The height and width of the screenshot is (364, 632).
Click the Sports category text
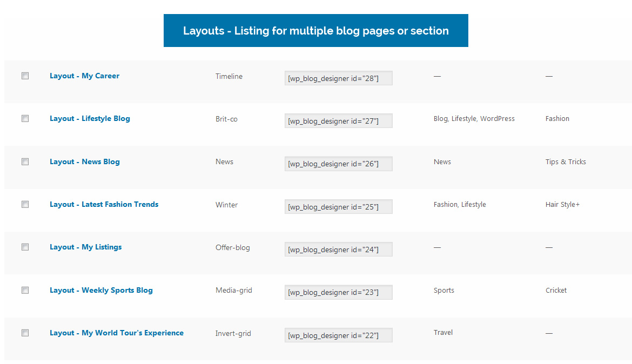coord(444,290)
